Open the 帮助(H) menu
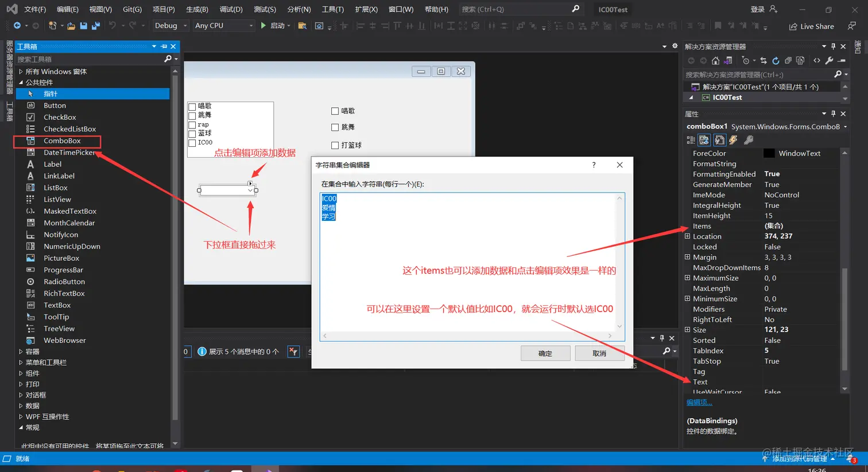868x472 pixels. (436, 9)
